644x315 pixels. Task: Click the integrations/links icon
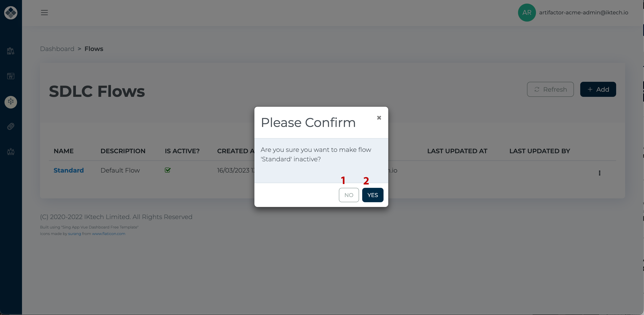click(11, 126)
